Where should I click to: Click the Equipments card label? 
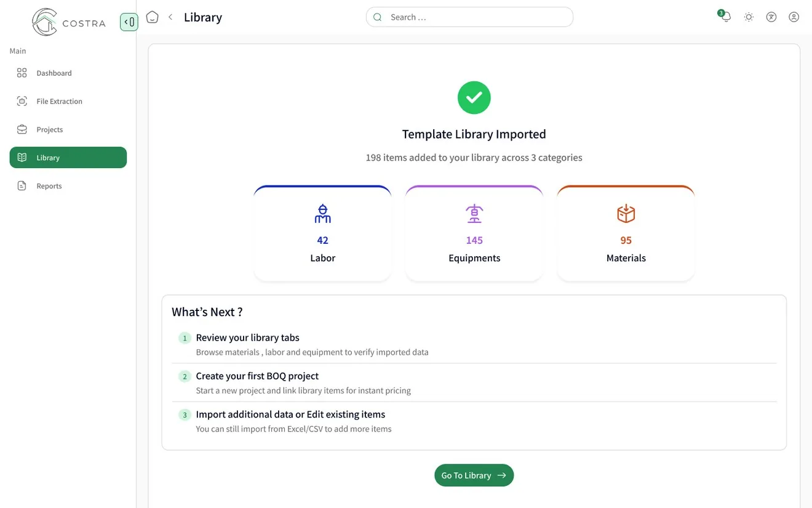(x=474, y=258)
